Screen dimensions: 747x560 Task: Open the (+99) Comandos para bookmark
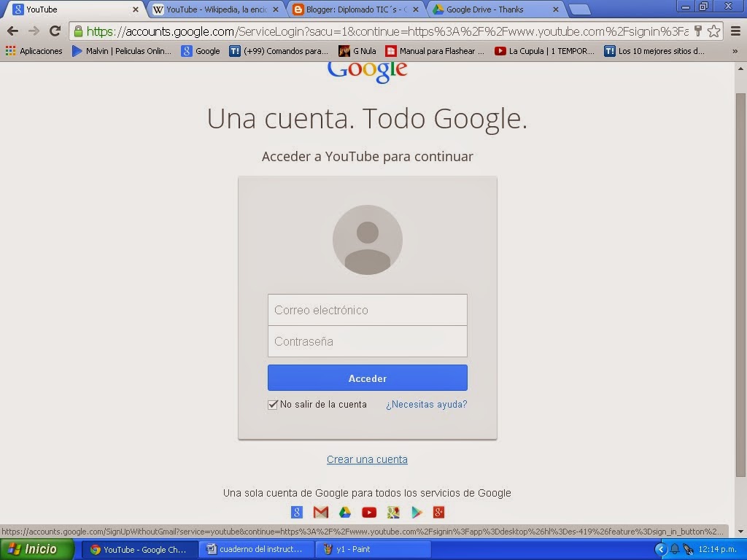[x=279, y=51]
